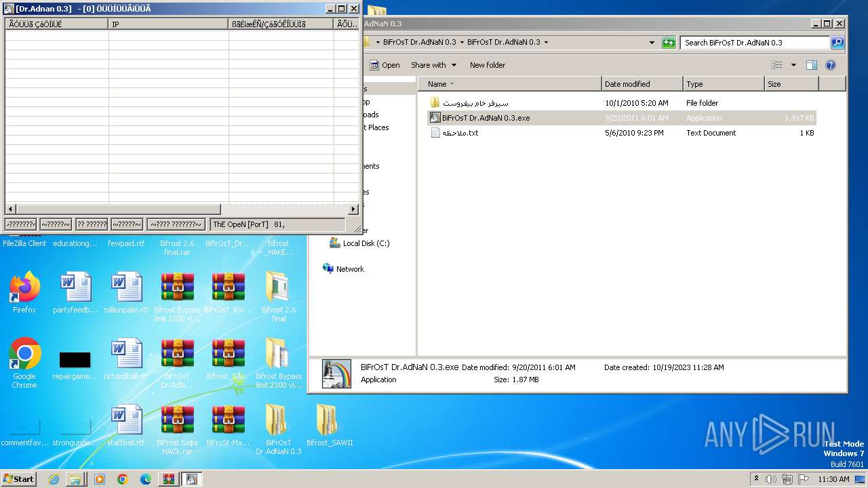Show hidden tray icons arrow
Image resolution: width=868 pixels, height=488 pixels.
[x=756, y=479]
